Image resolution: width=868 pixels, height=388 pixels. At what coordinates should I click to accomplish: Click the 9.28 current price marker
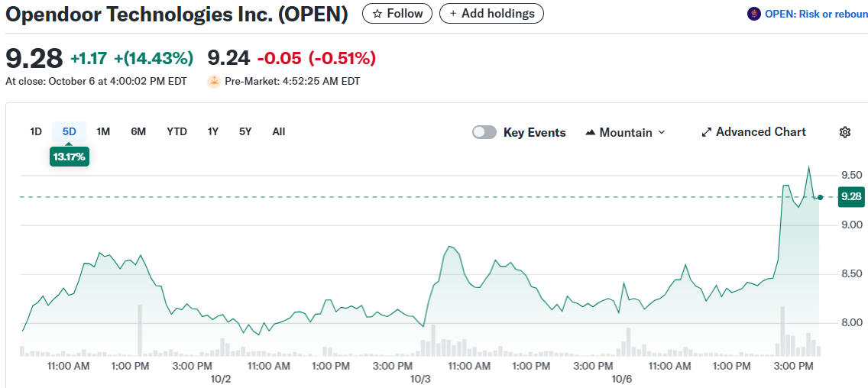[x=850, y=196]
